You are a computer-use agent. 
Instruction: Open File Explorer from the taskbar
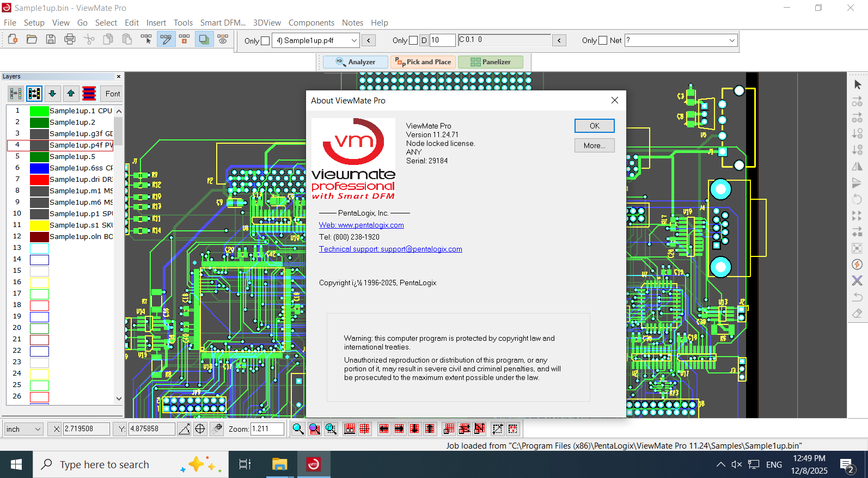[279, 464]
